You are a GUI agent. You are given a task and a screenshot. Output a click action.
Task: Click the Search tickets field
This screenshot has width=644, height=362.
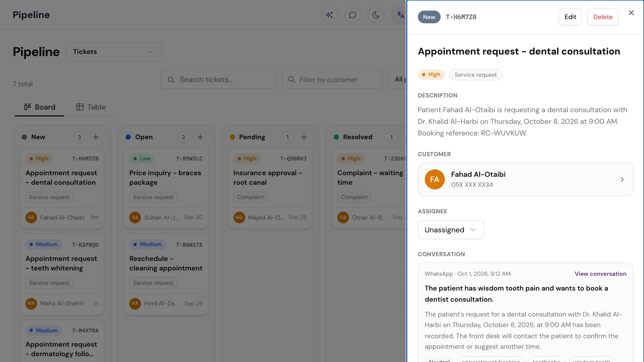(219, 79)
